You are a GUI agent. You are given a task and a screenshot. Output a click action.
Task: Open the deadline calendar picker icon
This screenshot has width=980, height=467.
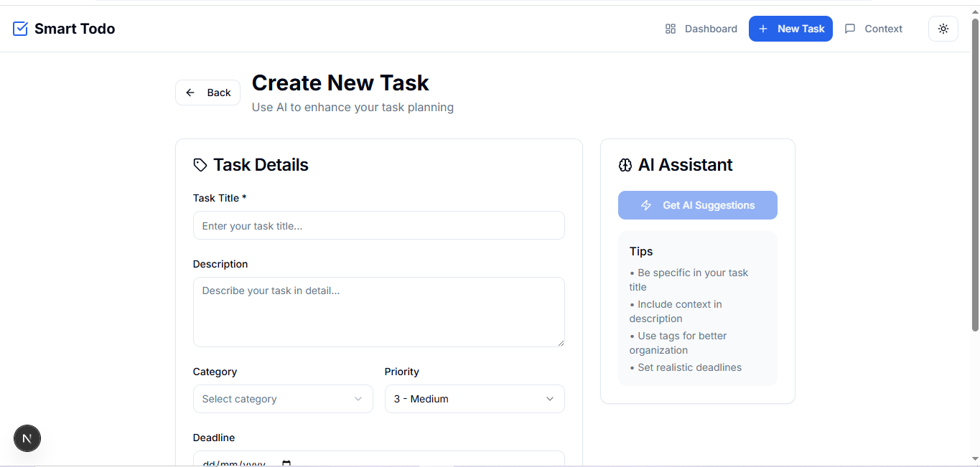coord(286,463)
